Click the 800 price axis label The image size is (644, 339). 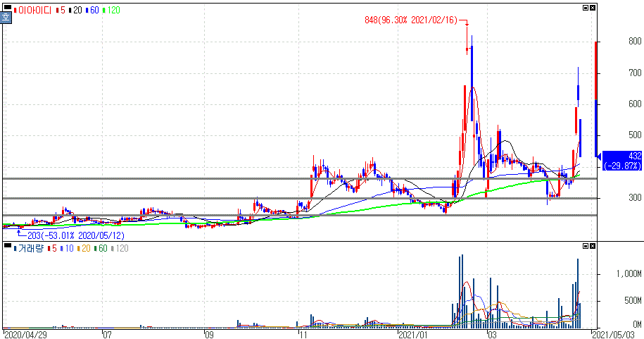(635, 41)
